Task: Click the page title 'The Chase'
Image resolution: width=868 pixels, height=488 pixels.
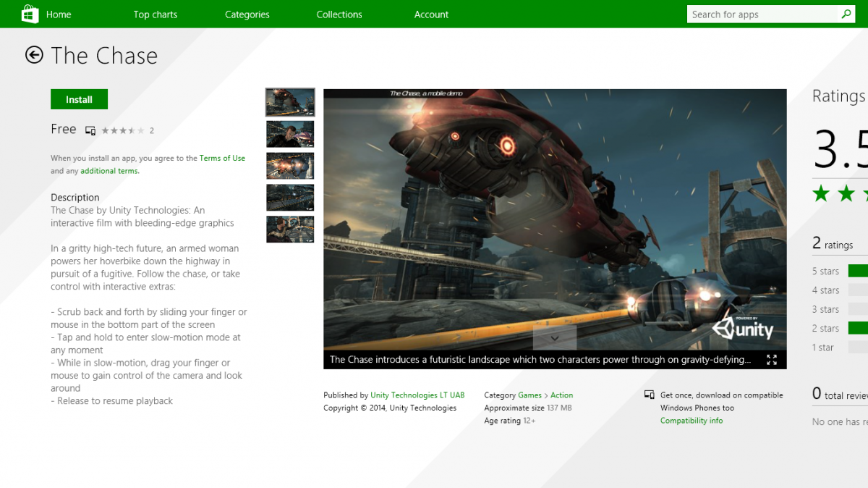Action: (104, 56)
